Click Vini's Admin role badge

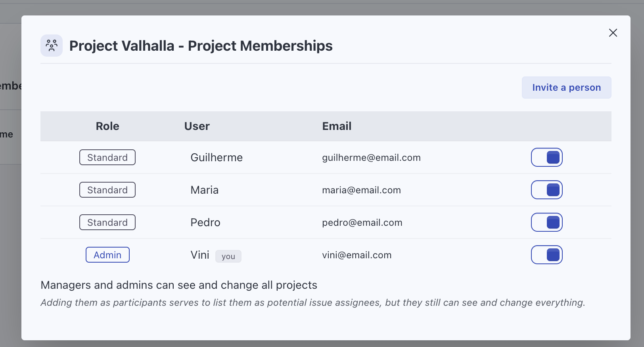click(107, 255)
